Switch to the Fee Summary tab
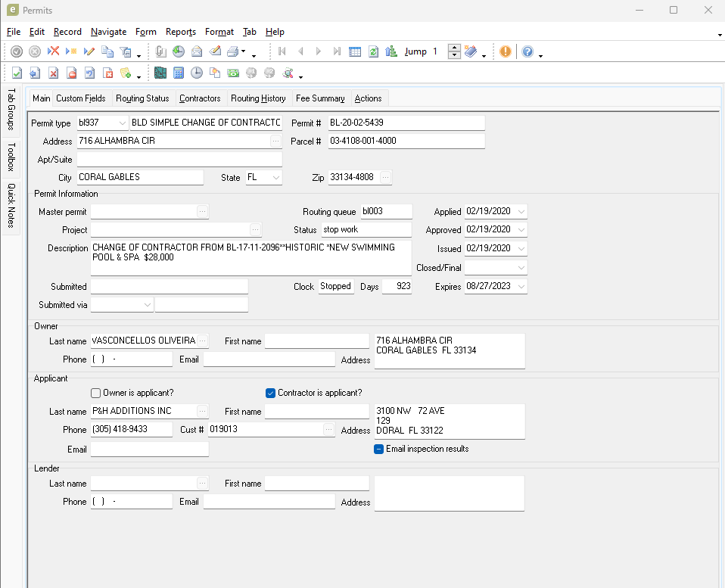This screenshot has height=588, width=725. (320, 98)
